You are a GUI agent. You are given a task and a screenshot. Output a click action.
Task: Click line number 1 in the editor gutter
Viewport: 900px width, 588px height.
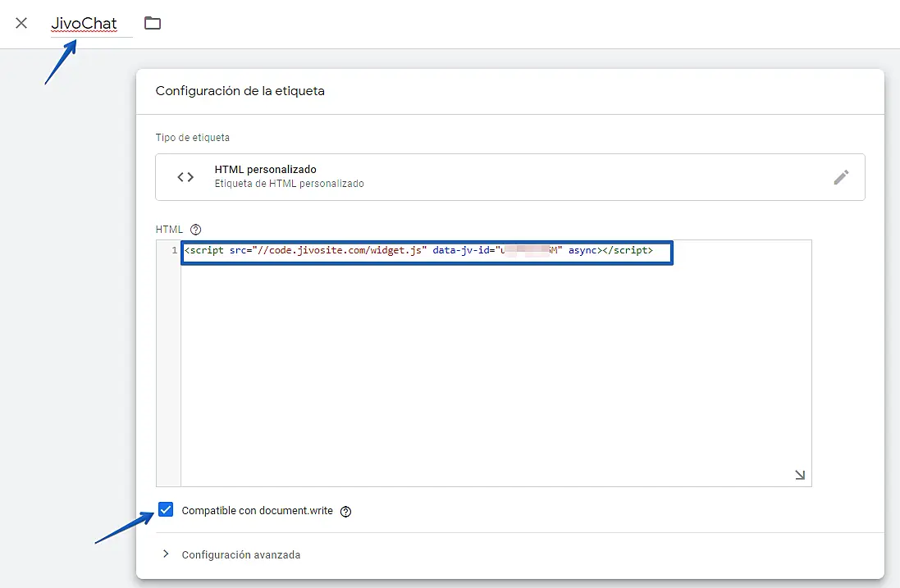173,250
